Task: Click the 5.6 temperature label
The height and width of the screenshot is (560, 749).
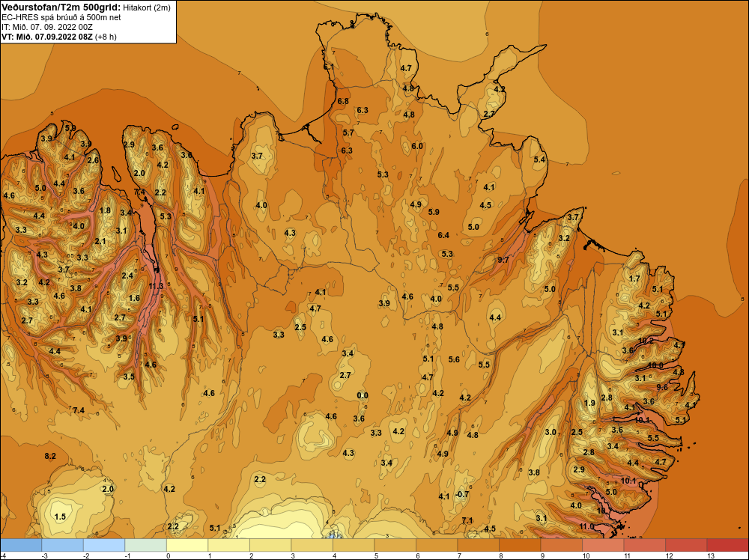Action: coord(454,359)
